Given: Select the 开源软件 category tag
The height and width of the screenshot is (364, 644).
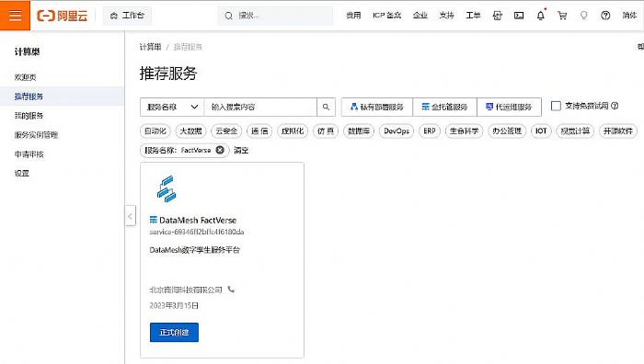Looking at the screenshot, I should (x=618, y=131).
